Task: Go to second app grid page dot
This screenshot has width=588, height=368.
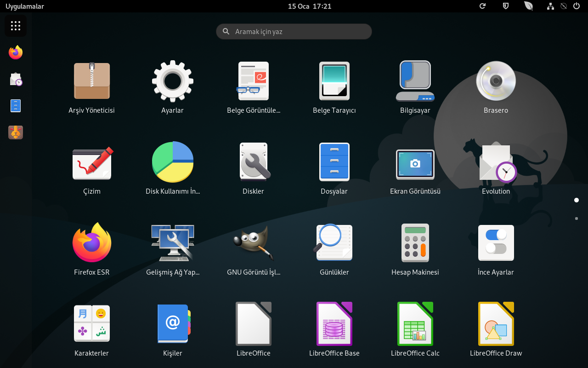Action: (x=577, y=218)
